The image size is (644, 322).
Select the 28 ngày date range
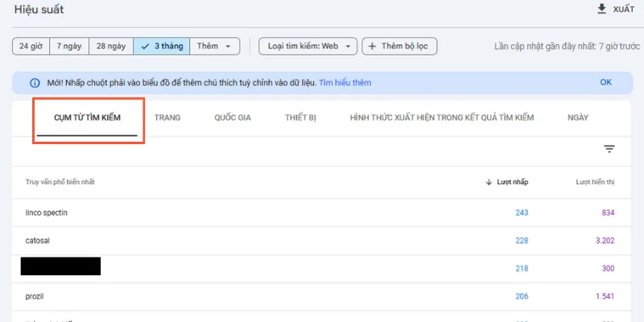pos(111,46)
